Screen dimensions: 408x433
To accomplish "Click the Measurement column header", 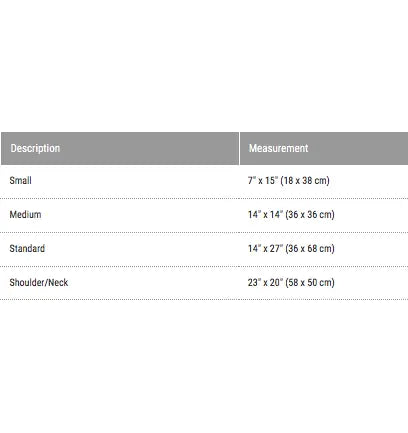I will [278, 148].
